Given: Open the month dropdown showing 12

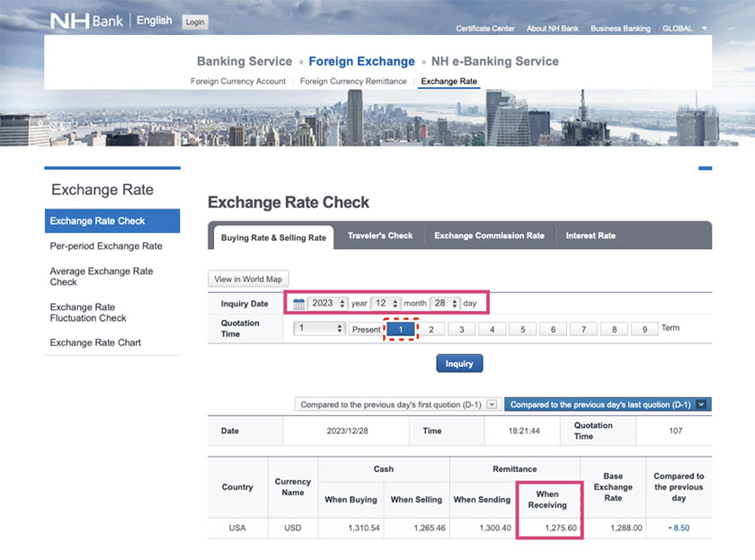Looking at the screenshot, I should tap(385, 304).
